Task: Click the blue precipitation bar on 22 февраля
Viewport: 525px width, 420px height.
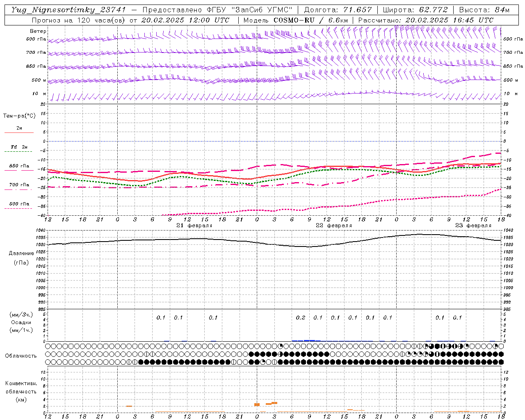Action: [x=306, y=340]
